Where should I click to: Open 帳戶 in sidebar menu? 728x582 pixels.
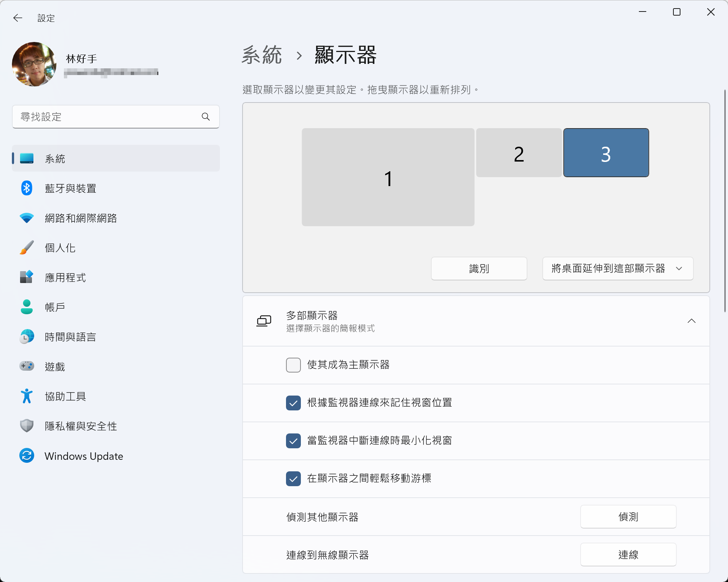point(55,307)
